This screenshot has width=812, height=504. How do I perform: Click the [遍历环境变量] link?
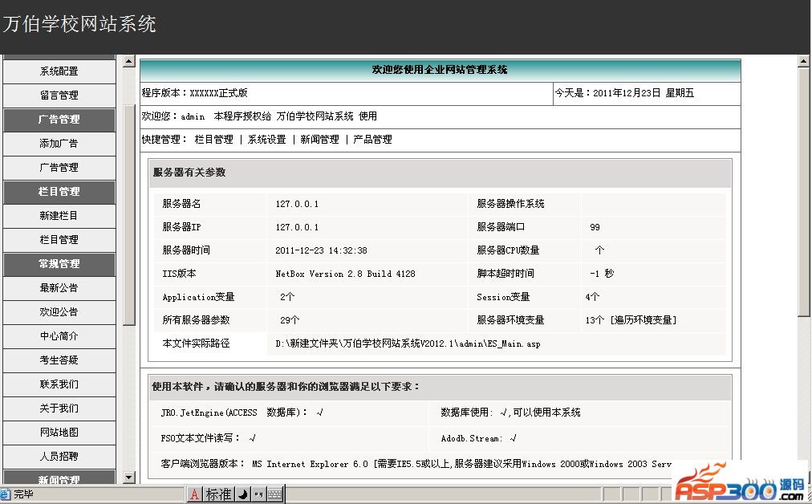point(644,320)
